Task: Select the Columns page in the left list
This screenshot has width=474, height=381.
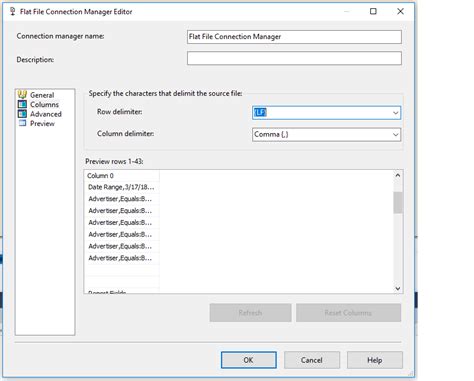Action: tap(44, 105)
